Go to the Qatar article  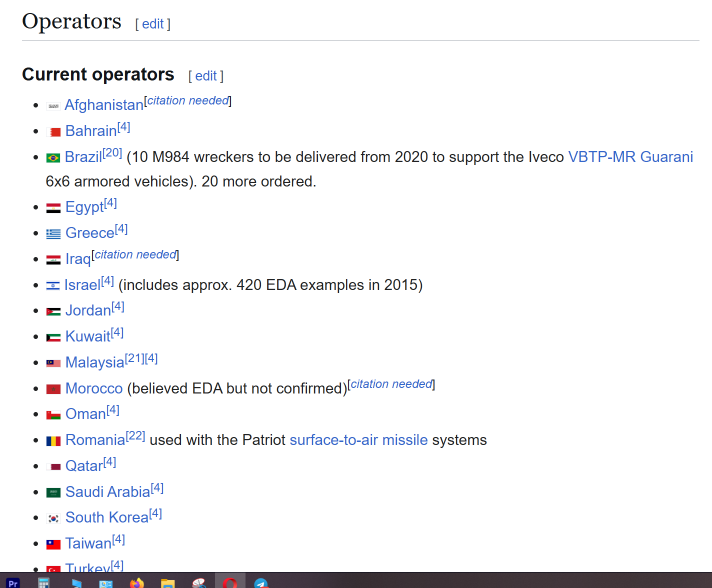[x=84, y=466]
